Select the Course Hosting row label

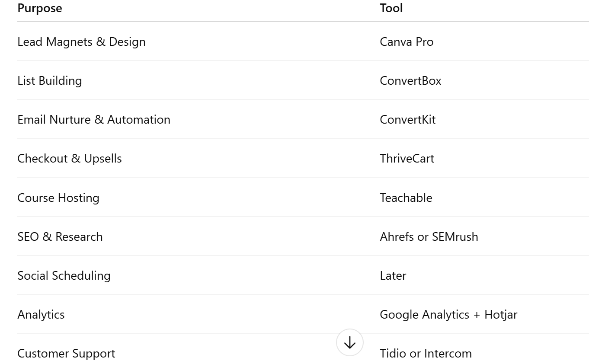point(58,198)
